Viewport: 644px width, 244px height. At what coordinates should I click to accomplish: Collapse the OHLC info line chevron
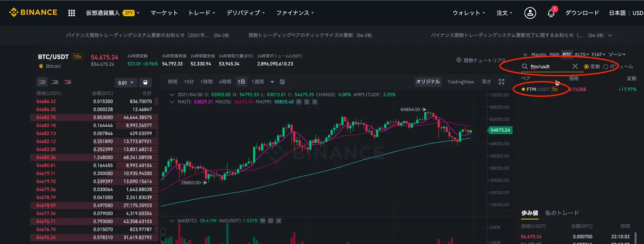tap(172, 95)
